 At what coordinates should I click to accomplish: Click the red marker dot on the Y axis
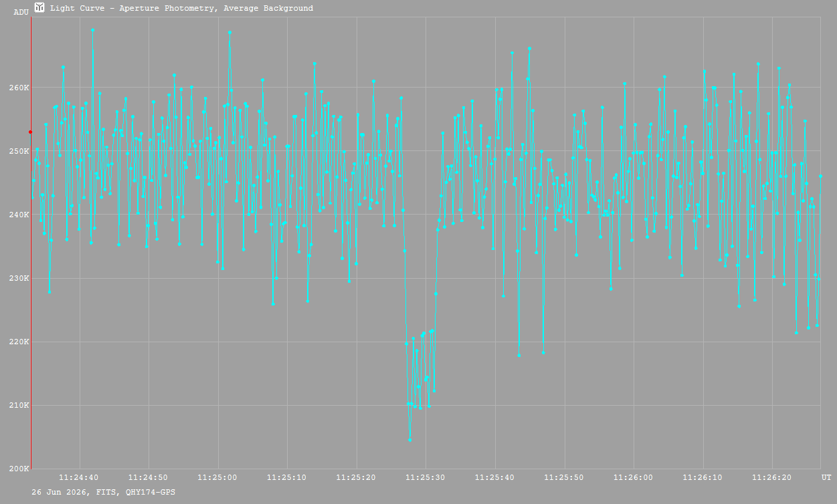[30, 132]
